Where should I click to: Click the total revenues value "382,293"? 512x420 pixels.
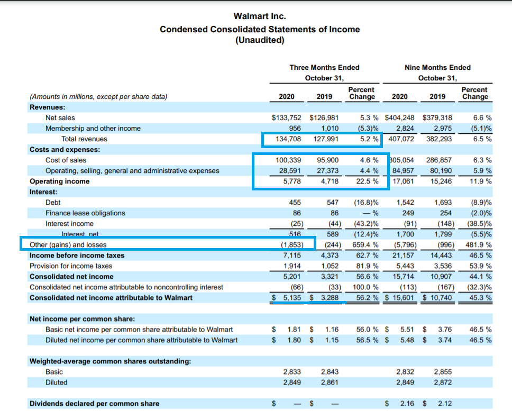click(x=439, y=139)
